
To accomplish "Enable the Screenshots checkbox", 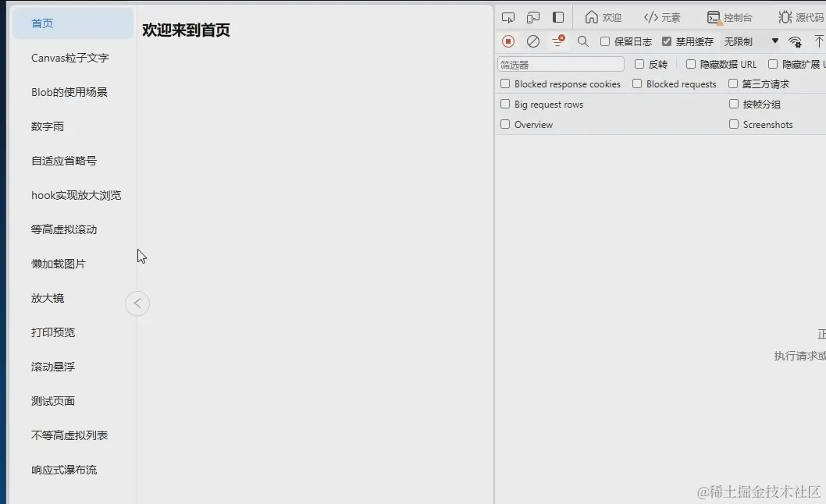I will [733, 124].
